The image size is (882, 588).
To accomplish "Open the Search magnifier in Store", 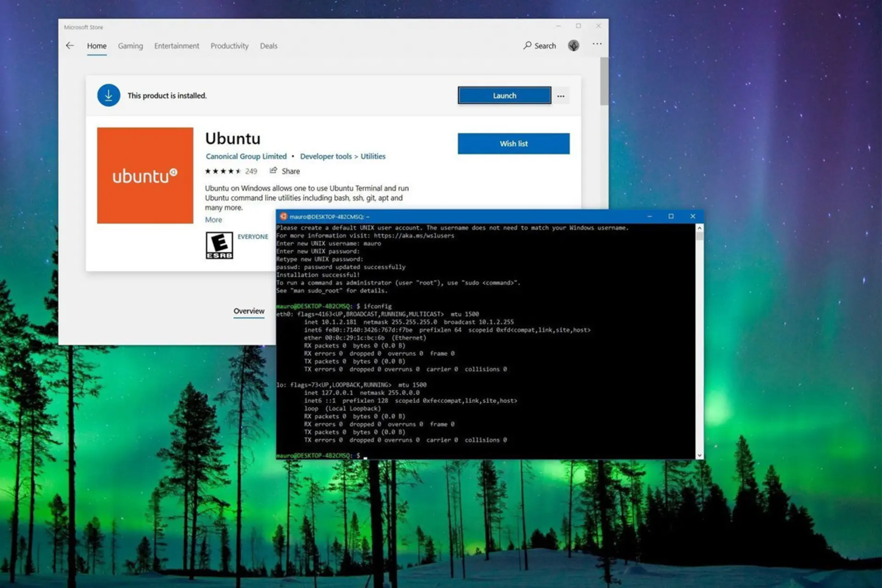I will [527, 45].
